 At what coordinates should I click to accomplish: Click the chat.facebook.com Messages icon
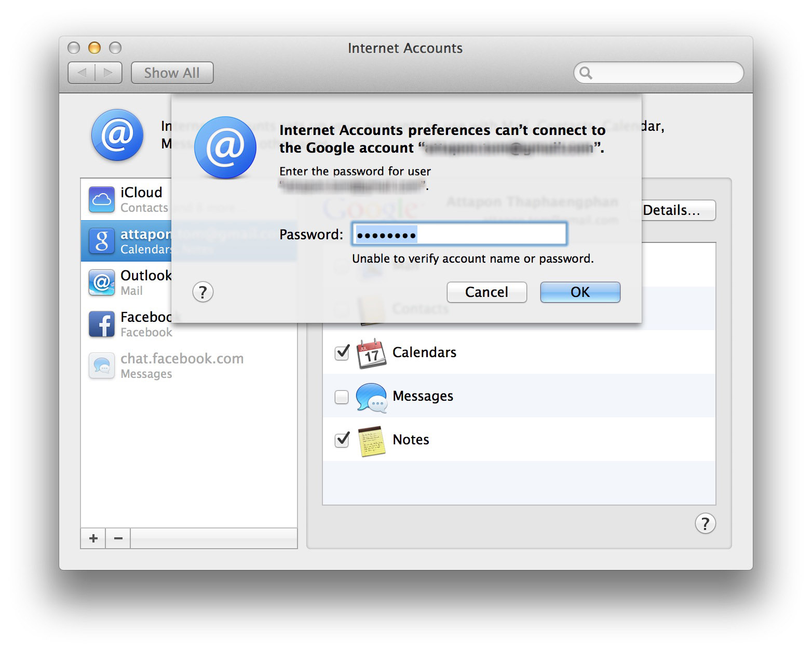pyautogui.click(x=102, y=366)
